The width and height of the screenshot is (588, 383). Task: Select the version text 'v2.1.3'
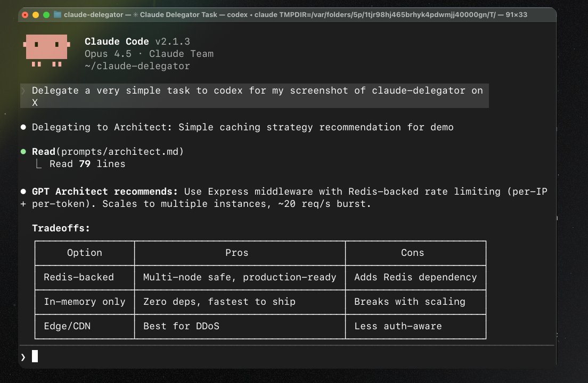[173, 41]
